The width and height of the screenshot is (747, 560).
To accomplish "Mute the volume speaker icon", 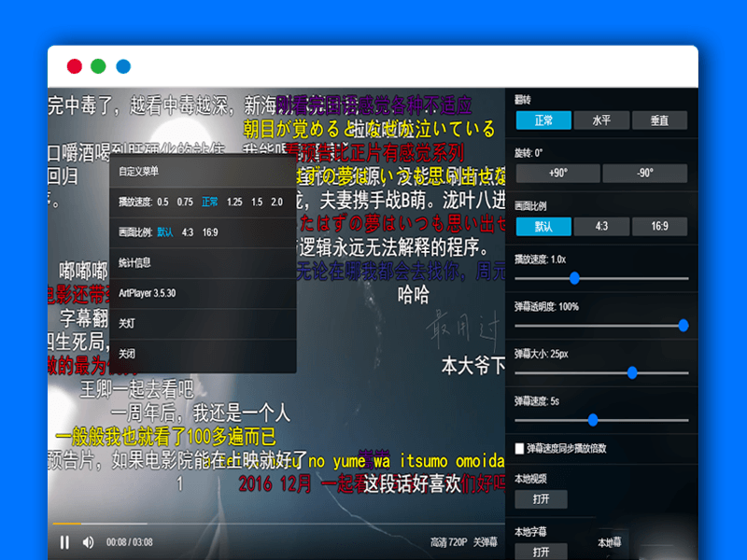I will (88, 543).
